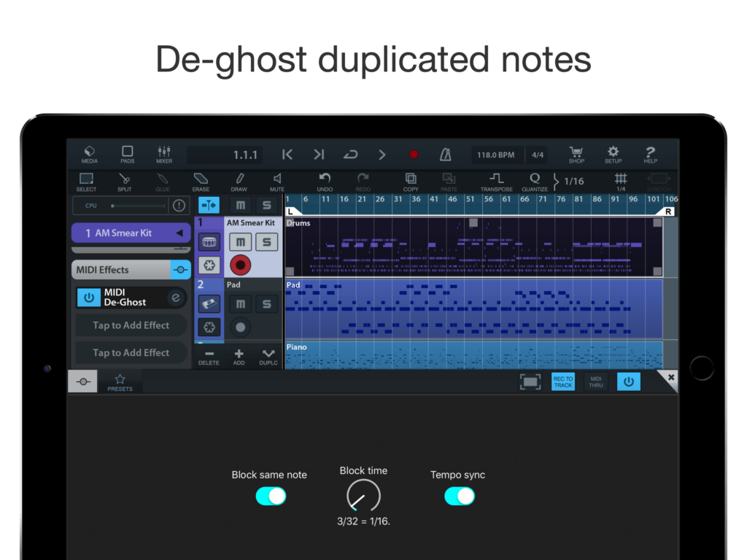Image resolution: width=747 pixels, height=560 pixels.
Task: Solo the AM Smear Kit track
Action: (x=267, y=242)
